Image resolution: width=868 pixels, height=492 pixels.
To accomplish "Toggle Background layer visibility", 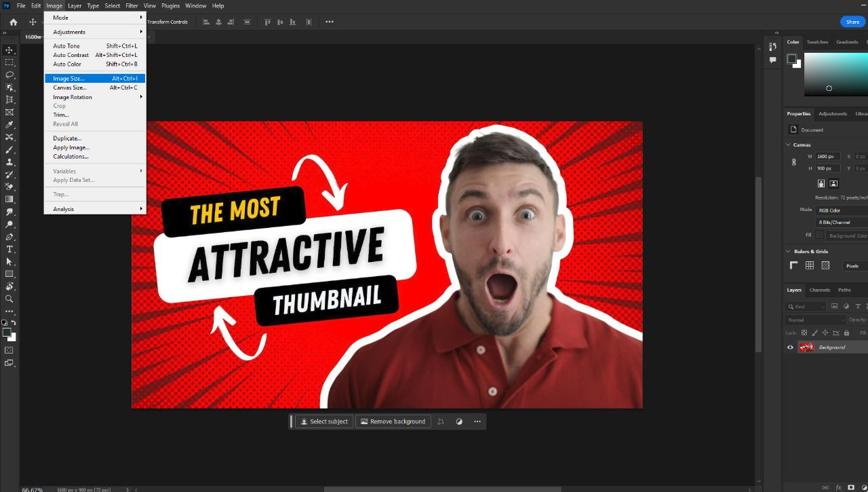I will tap(790, 347).
